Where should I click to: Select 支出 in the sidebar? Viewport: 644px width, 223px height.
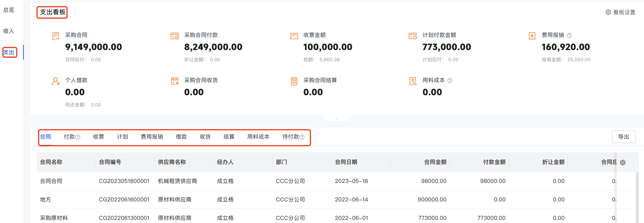[x=9, y=52]
